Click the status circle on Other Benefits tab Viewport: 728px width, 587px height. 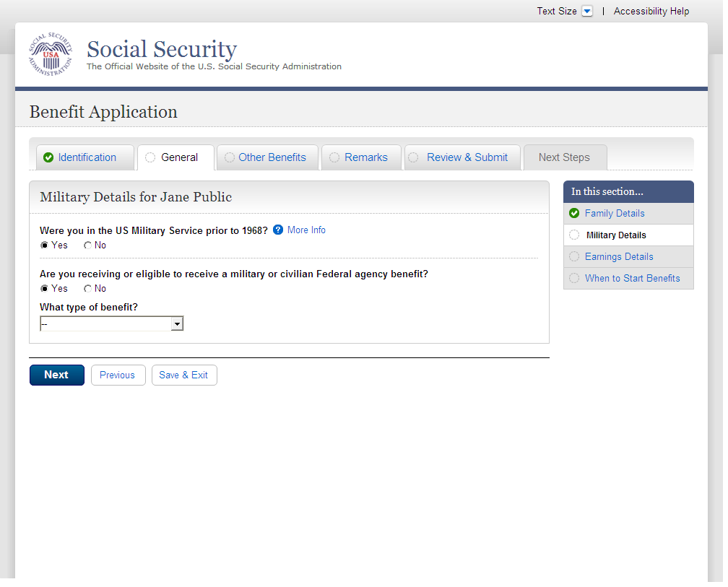pos(230,157)
